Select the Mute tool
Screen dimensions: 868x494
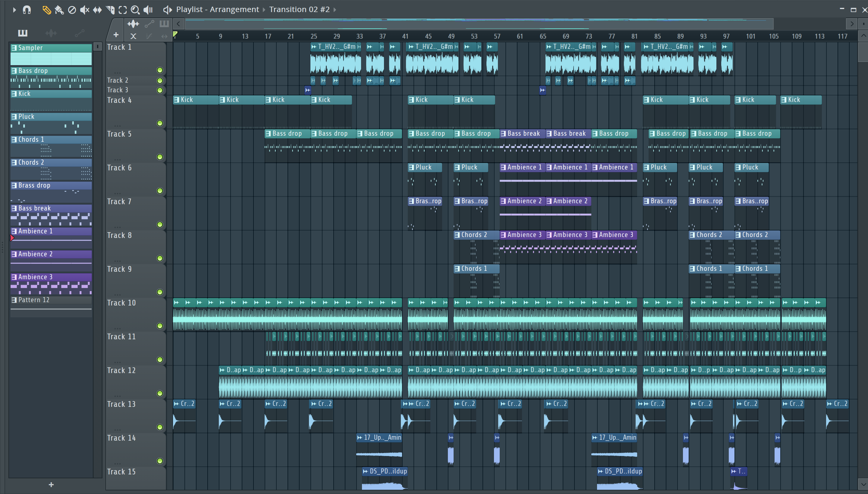pos(84,10)
